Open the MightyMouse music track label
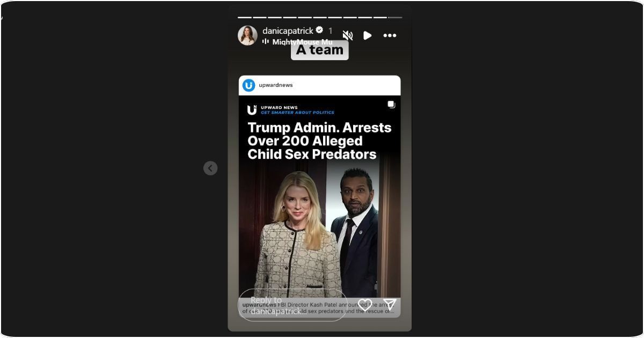This screenshot has width=644, height=338. 302,42
